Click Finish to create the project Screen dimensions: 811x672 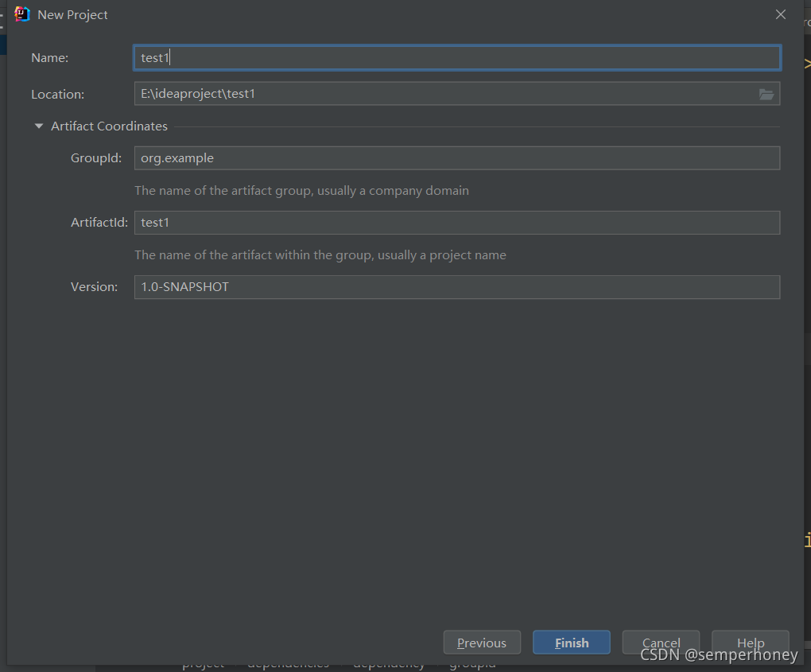(x=572, y=643)
